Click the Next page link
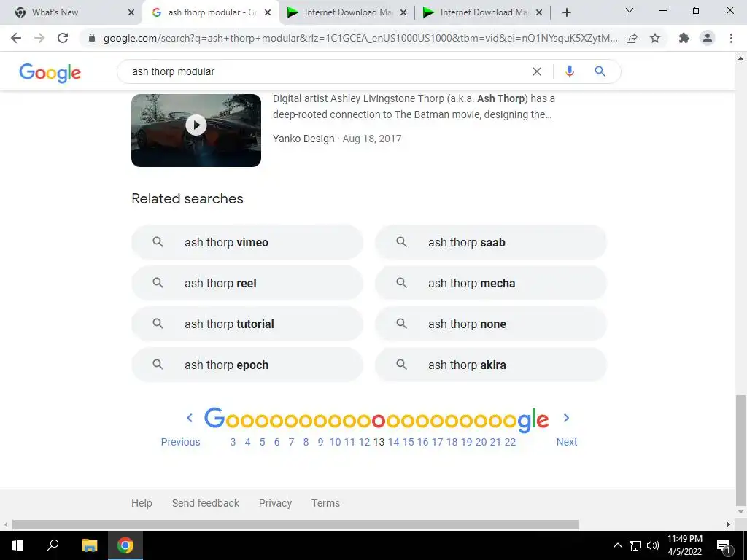Image resolution: width=747 pixels, height=560 pixels. (x=566, y=442)
